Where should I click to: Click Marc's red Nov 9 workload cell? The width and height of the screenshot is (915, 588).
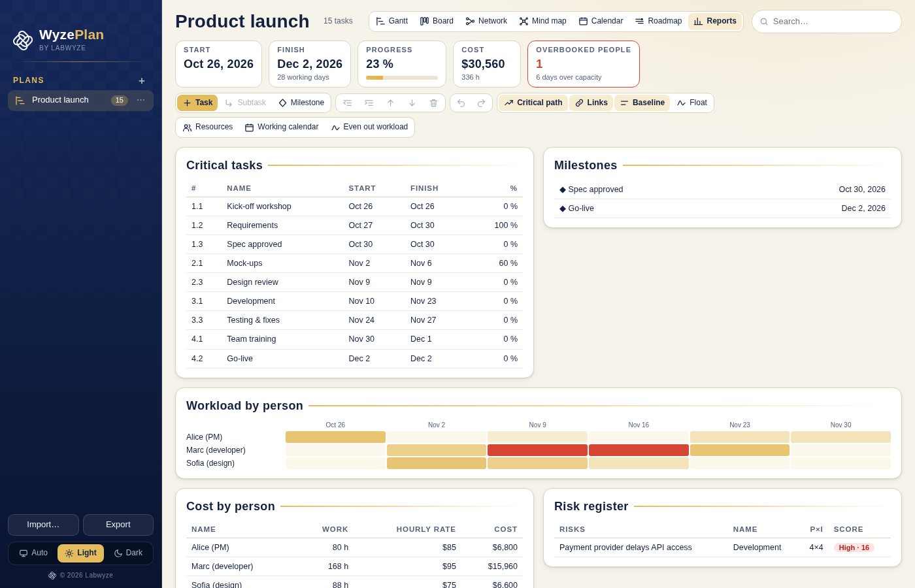coord(537,450)
